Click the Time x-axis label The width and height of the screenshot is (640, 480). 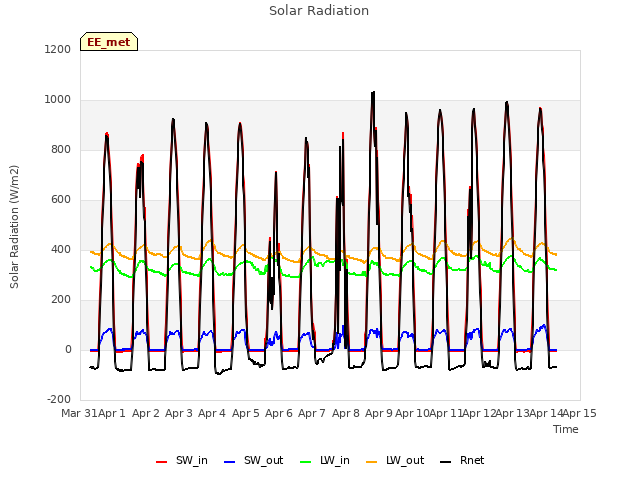point(566,429)
